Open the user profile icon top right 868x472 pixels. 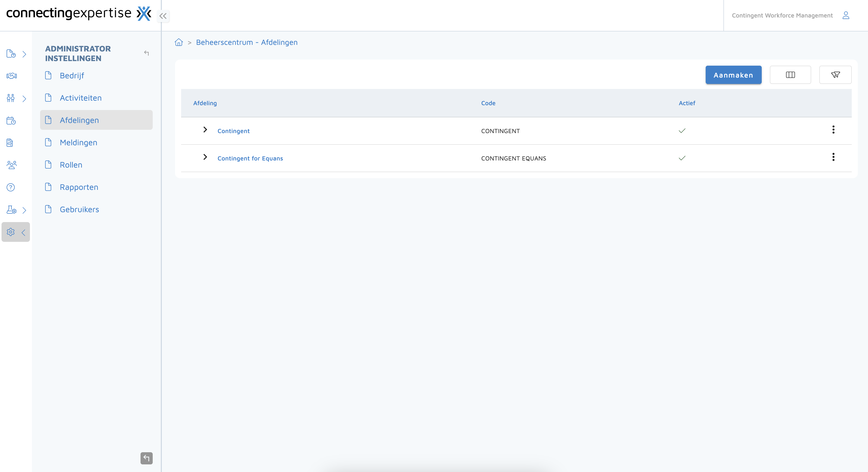(846, 15)
